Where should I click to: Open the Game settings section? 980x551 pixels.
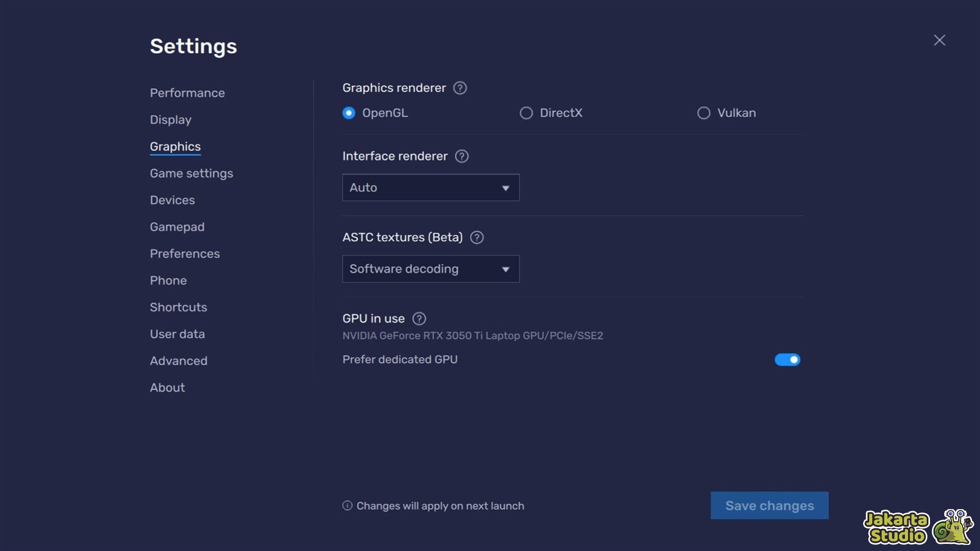pos(191,173)
